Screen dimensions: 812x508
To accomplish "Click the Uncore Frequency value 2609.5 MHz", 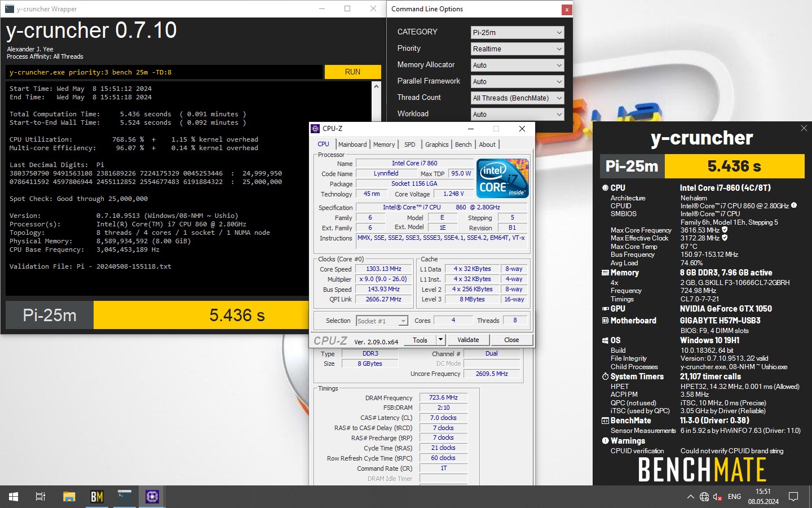I will [x=492, y=374].
